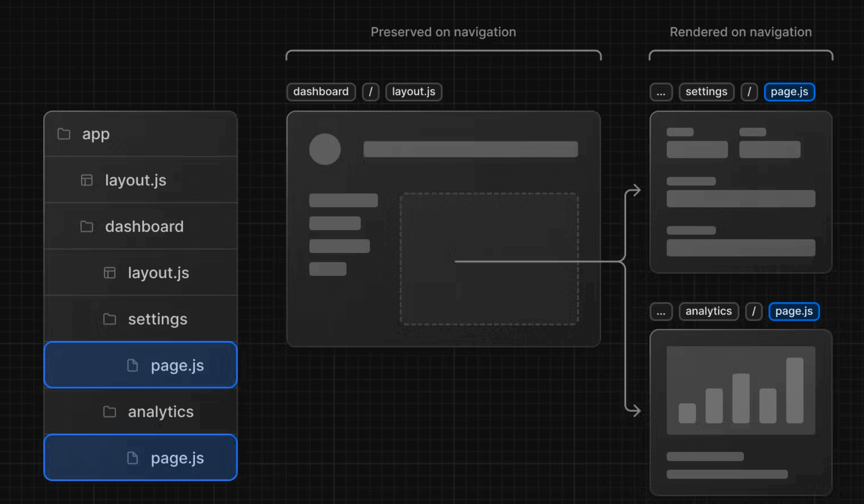Click the ellipsis chip before the analytics breadcrumb
This screenshot has width=864, height=504.
click(x=661, y=311)
